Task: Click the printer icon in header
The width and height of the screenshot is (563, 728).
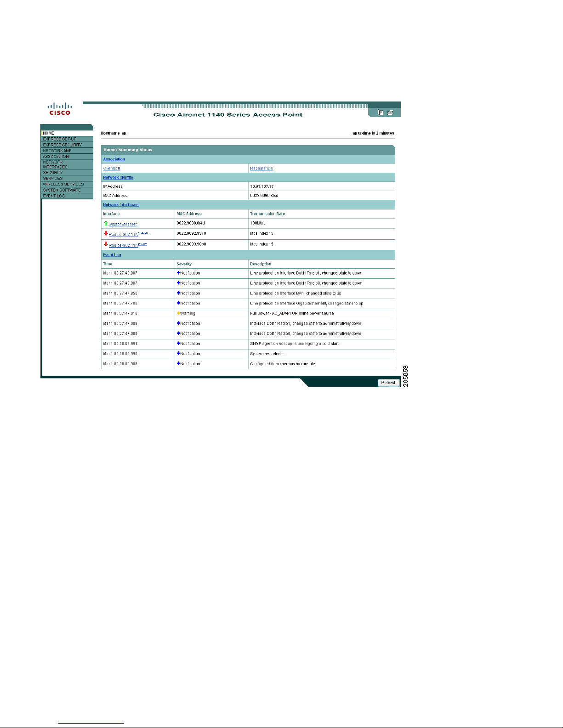Action: point(390,113)
